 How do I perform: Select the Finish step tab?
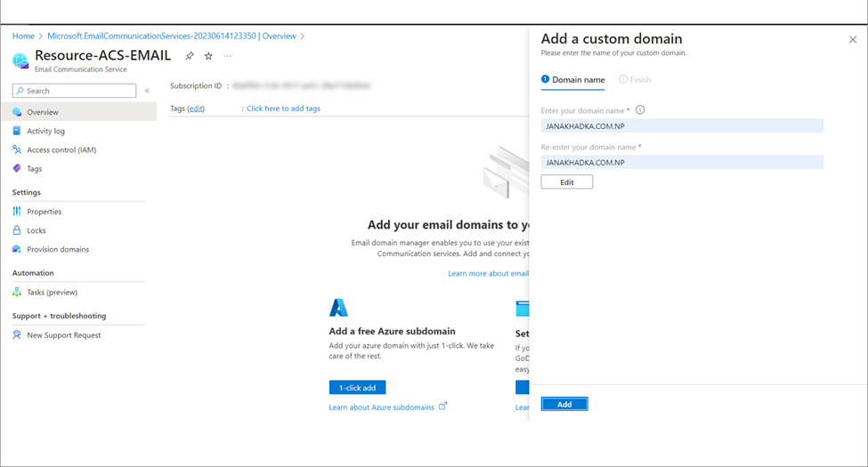pos(635,80)
